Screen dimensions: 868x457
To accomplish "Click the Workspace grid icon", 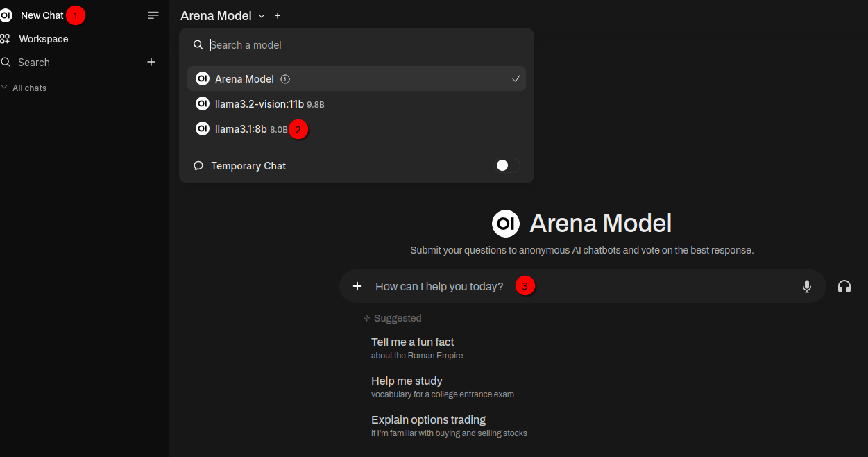I will [6, 39].
